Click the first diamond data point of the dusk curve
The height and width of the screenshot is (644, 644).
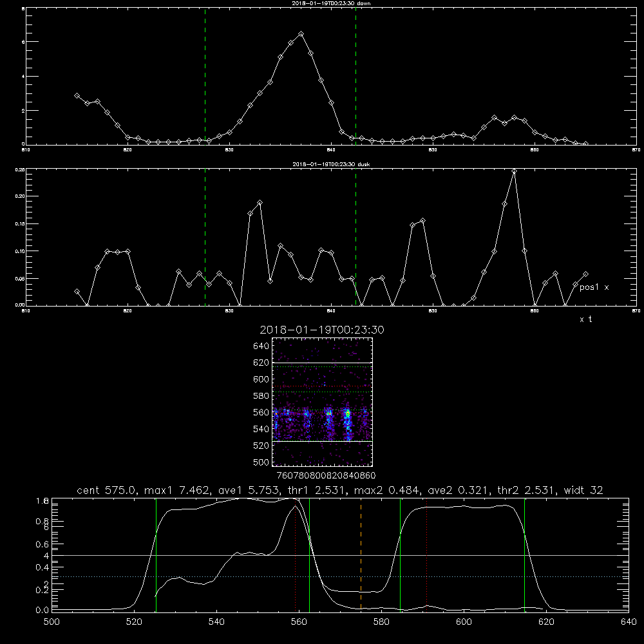pos(77,291)
